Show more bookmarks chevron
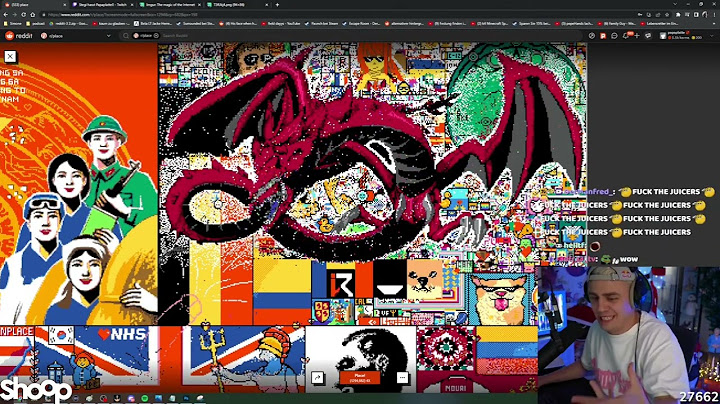This screenshot has height=404, width=720. point(714,23)
